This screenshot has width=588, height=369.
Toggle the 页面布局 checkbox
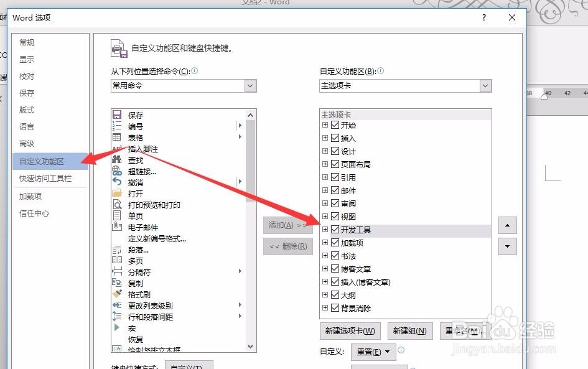coord(335,164)
